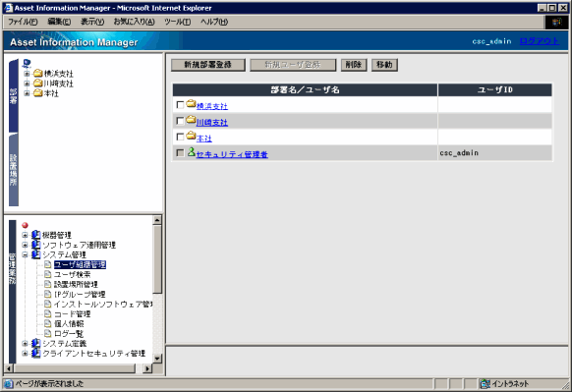Click Internet Explorer logo in title bar
Screen dimensions: 572x392
(9, 8)
